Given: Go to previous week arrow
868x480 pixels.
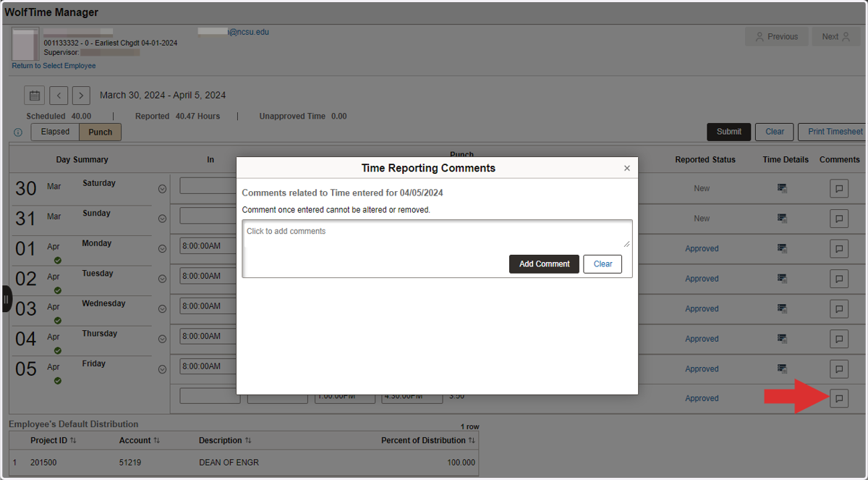Looking at the screenshot, I should pos(59,95).
